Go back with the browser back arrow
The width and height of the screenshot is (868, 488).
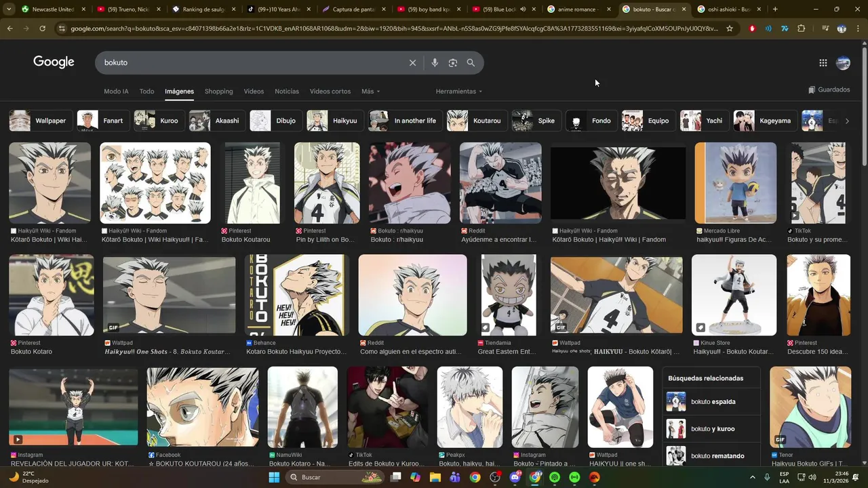(x=9, y=28)
